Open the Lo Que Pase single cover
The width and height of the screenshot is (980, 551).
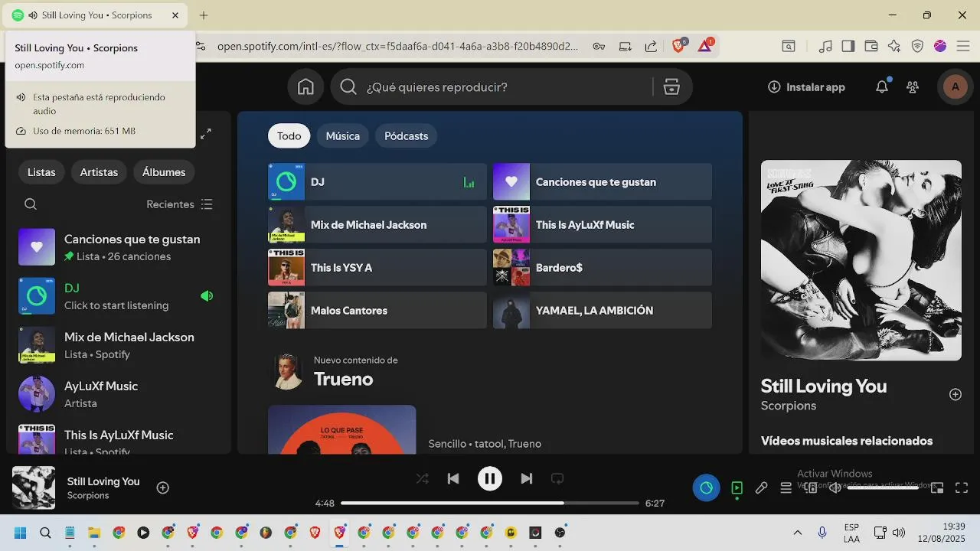coord(342,429)
